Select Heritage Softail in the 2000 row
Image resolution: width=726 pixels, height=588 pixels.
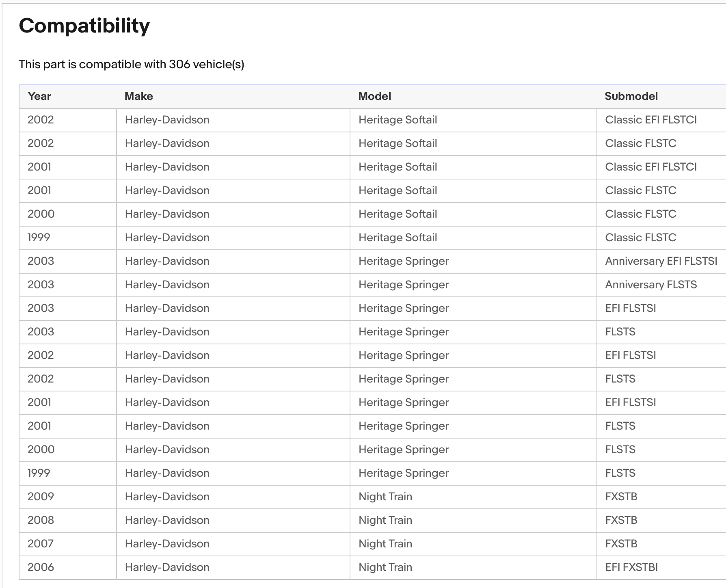tap(398, 214)
